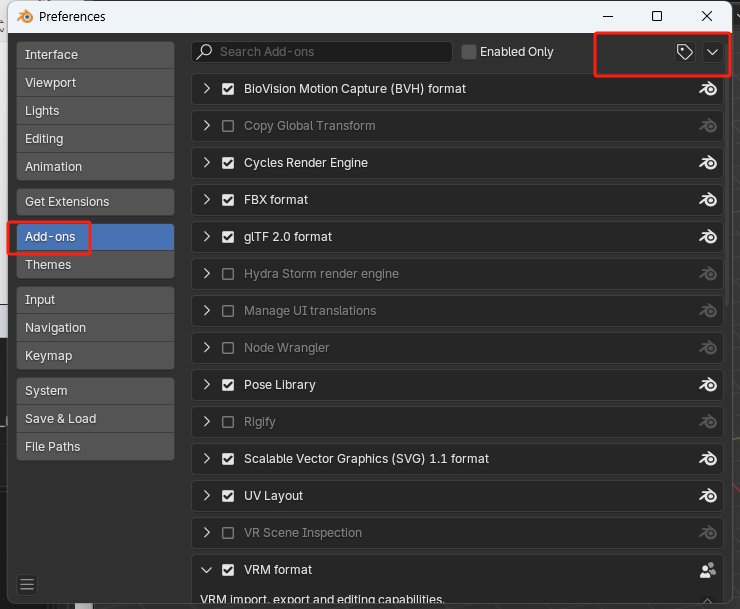Viewport: 740px width, 609px height.
Task: Click Blender logo in Preferences title bar
Action: 25,17
